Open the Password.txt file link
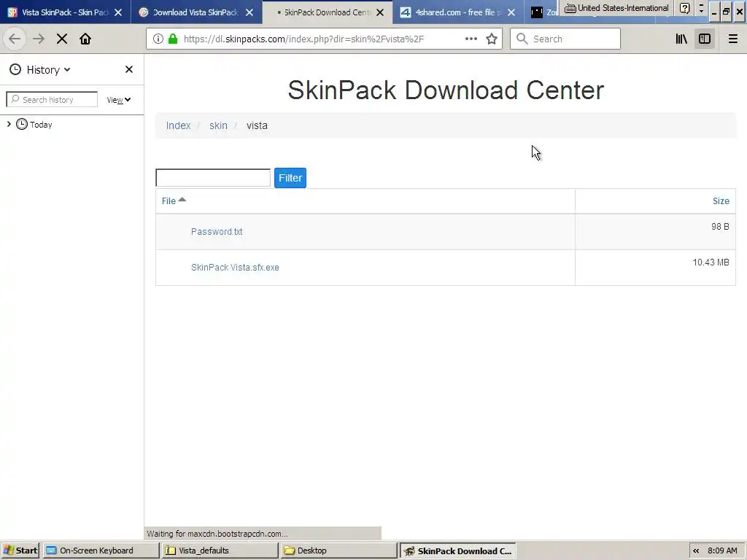This screenshot has height=560, width=747. (217, 231)
